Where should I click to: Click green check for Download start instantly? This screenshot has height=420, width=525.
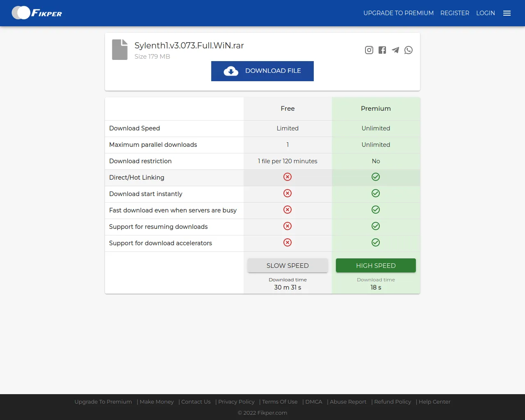(x=376, y=193)
